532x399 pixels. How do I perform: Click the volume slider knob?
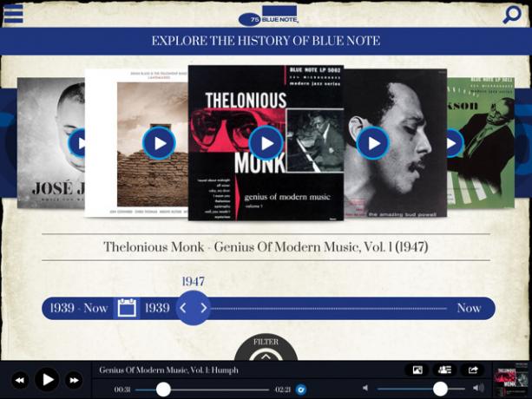tap(440, 389)
